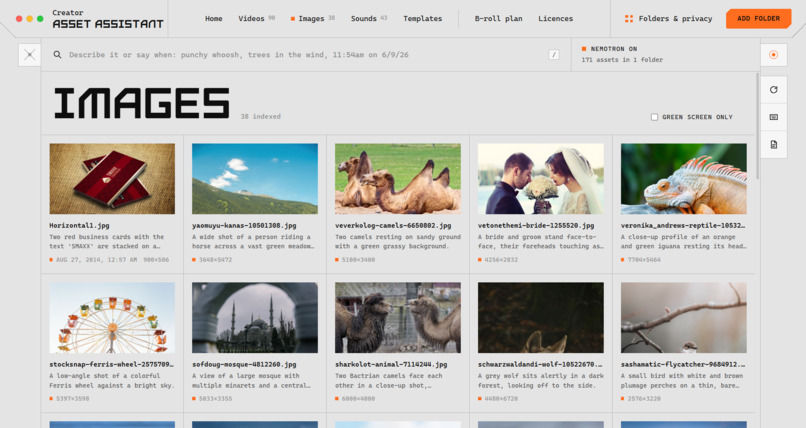Click the Add Folder button
The width and height of the screenshot is (806, 428).
coord(758,18)
